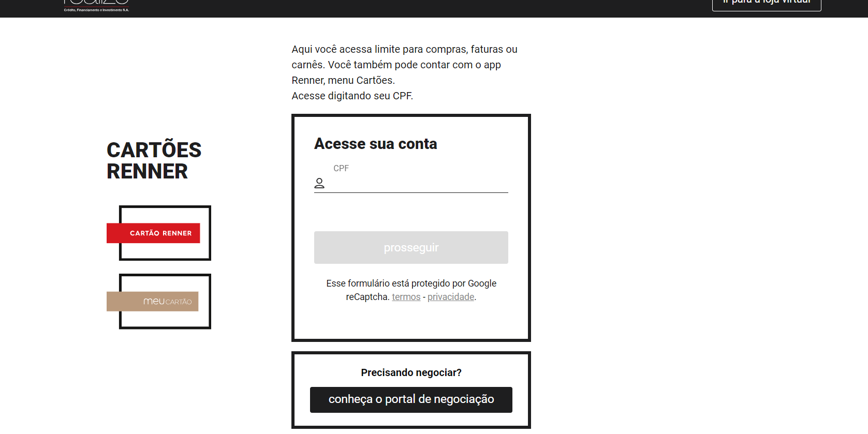Go to the loja virtual button
The height and width of the screenshot is (434, 868).
[767, 4]
